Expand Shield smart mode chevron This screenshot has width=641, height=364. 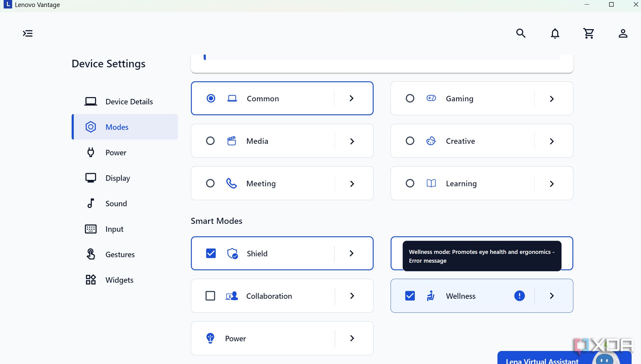click(351, 253)
